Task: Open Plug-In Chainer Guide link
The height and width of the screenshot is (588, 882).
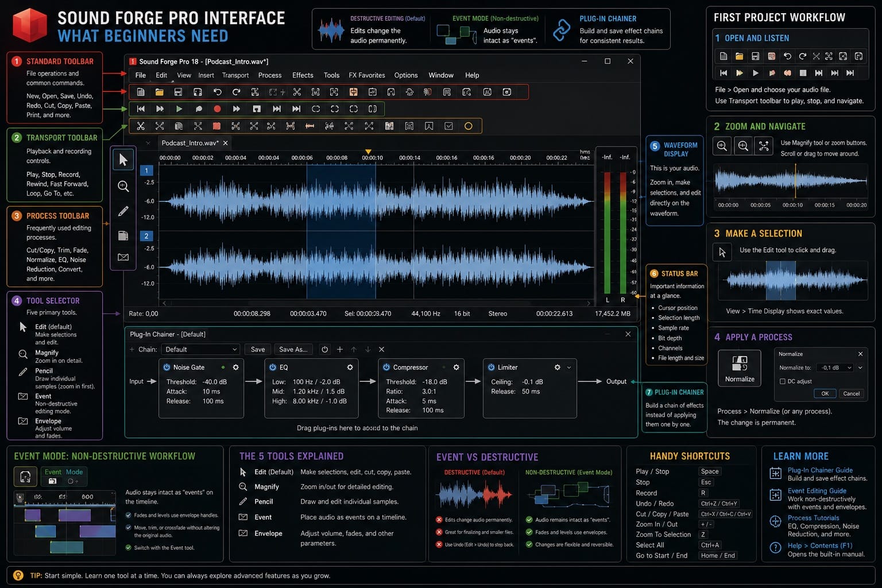Action: click(820, 470)
